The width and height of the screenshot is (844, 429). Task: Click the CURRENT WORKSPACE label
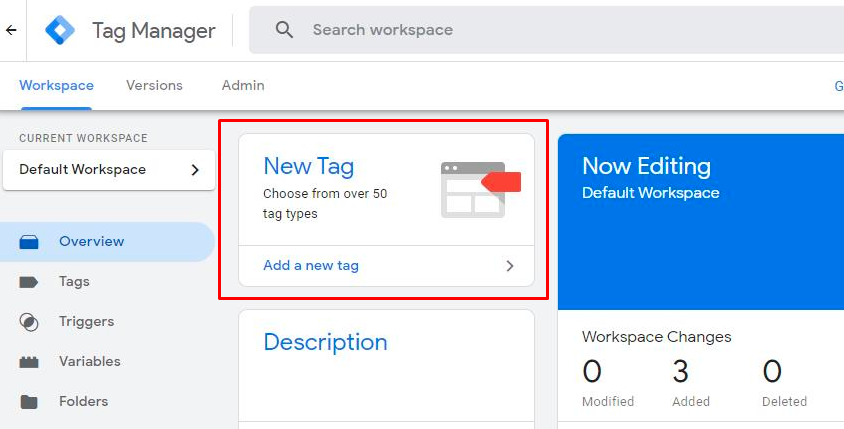tap(83, 138)
